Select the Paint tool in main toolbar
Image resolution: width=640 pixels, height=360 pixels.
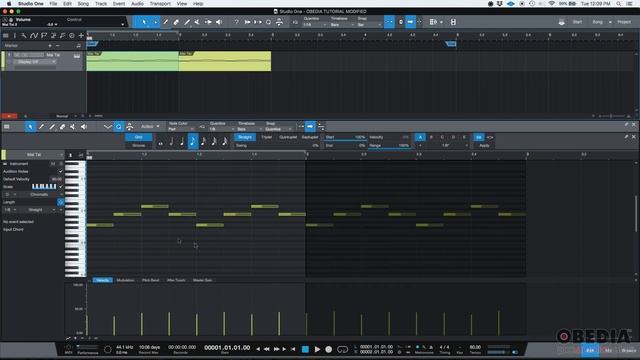pos(187,22)
